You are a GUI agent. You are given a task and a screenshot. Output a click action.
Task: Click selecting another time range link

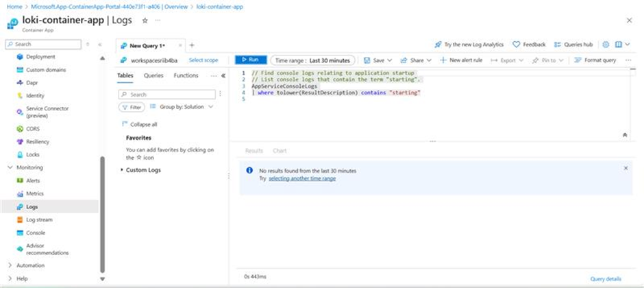pos(302,178)
